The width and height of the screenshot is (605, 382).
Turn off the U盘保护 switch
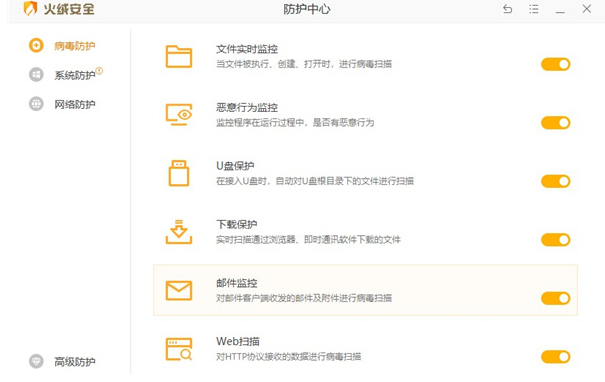[x=556, y=181]
